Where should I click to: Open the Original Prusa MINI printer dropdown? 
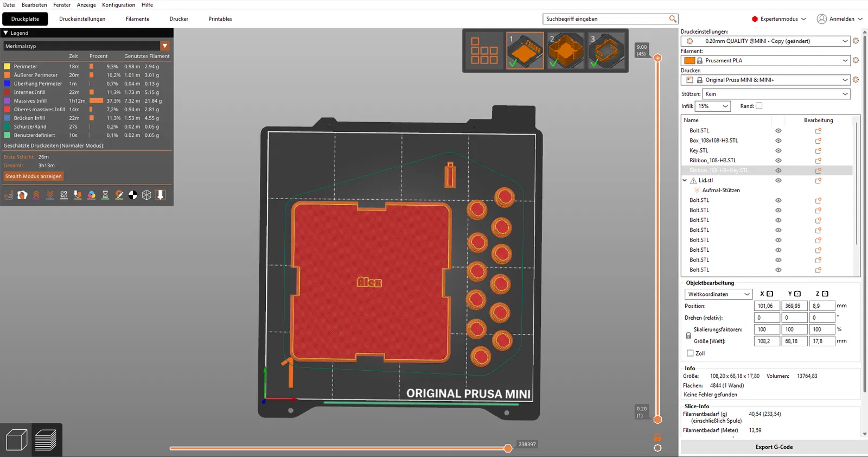(x=765, y=80)
